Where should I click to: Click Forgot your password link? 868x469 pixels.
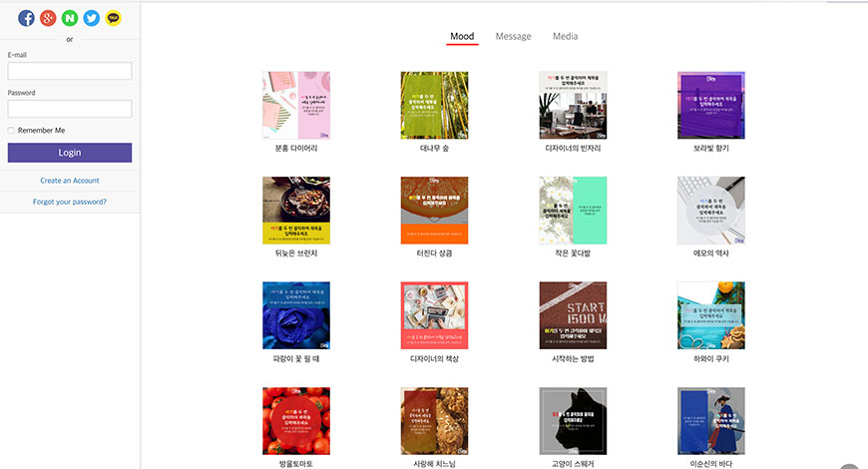(x=70, y=202)
